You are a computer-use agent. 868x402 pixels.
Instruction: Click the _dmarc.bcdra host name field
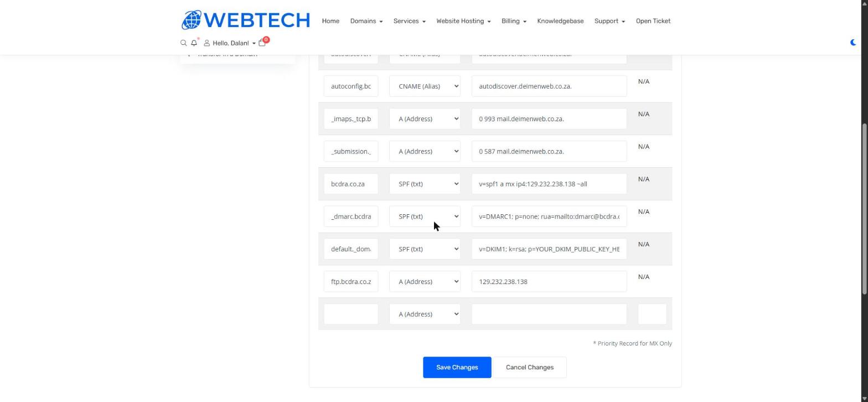[351, 217]
